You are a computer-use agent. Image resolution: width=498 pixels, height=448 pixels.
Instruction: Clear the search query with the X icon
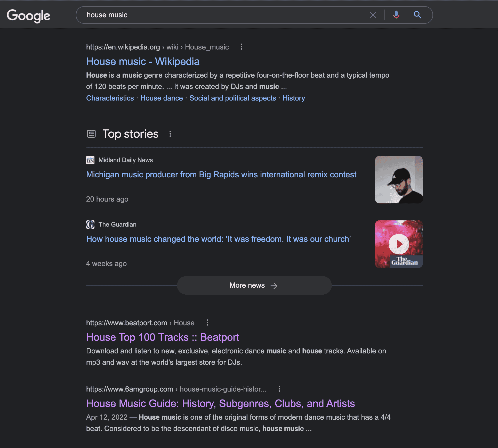tap(373, 15)
